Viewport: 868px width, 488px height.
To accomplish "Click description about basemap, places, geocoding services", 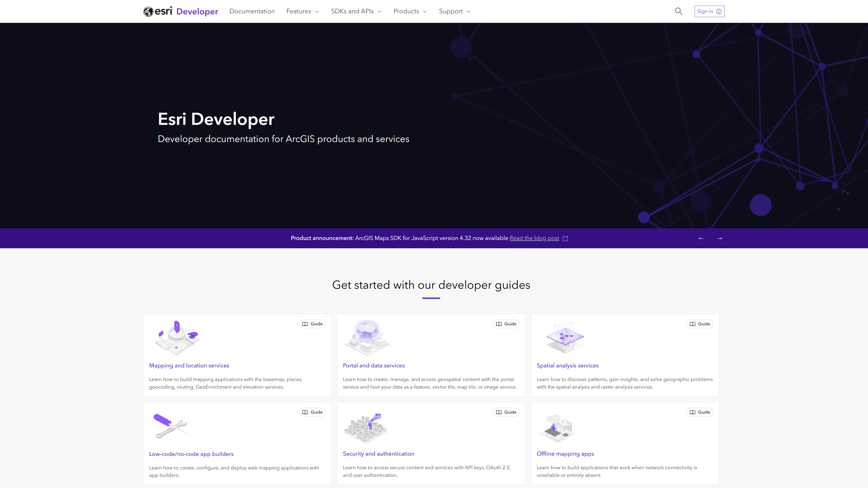I will [x=226, y=383].
